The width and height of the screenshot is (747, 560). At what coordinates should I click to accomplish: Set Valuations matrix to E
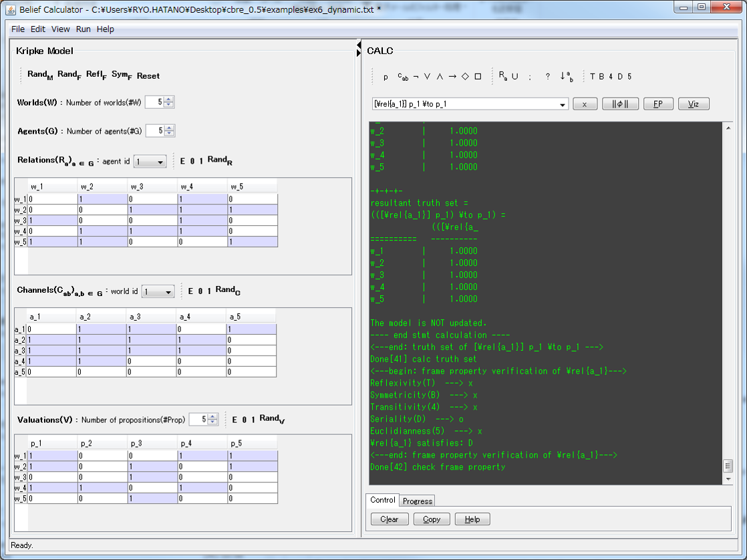click(x=235, y=420)
